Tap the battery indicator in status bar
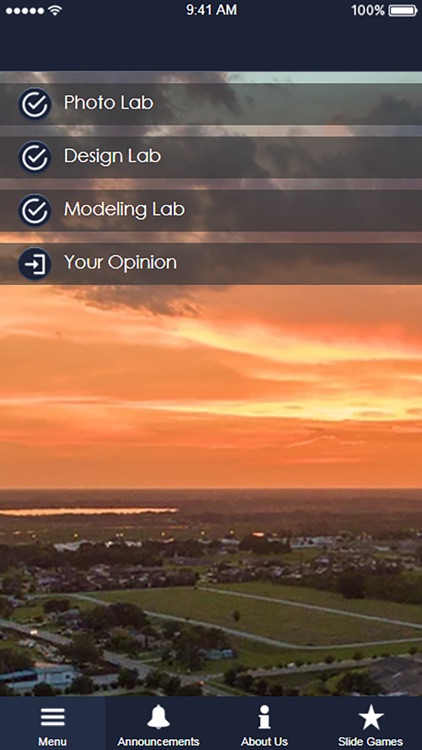Image resolution: width=422 pixels, height=750 pixels. coord(403,11)
